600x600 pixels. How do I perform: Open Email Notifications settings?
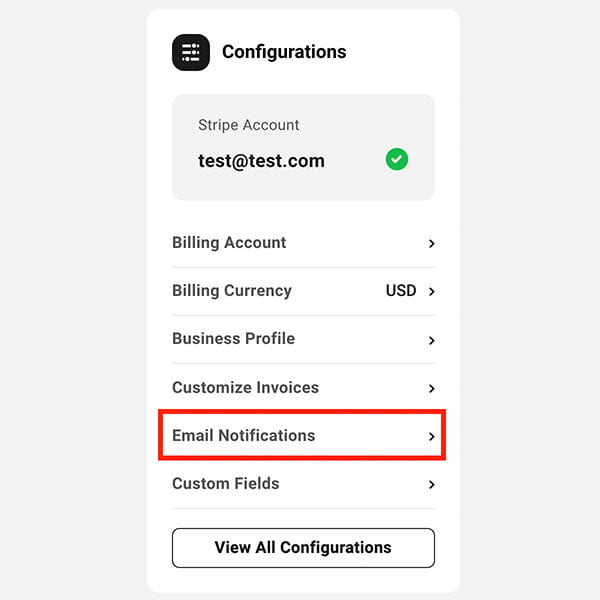pyautogui.click(x=243, y=435)
